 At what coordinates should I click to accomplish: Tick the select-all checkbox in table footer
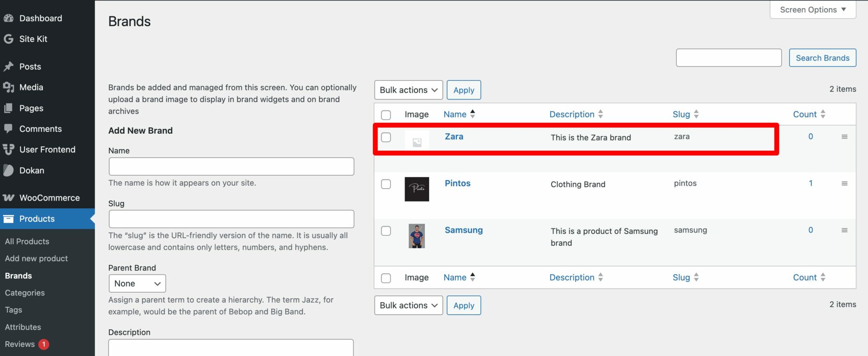(386, 278)
